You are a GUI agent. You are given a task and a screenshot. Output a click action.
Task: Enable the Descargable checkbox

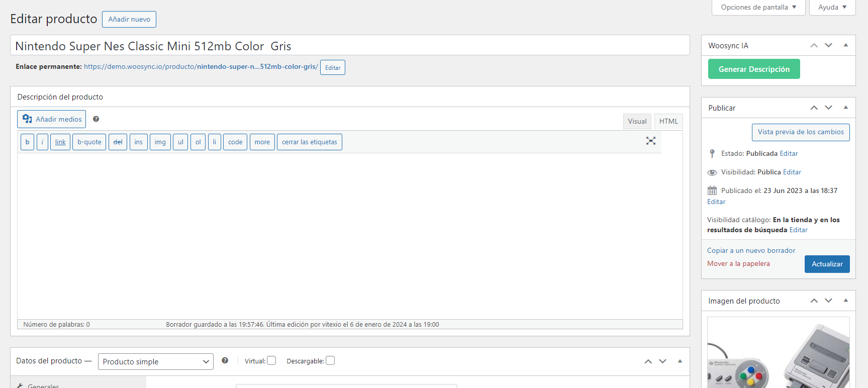(x=330, y=360)
